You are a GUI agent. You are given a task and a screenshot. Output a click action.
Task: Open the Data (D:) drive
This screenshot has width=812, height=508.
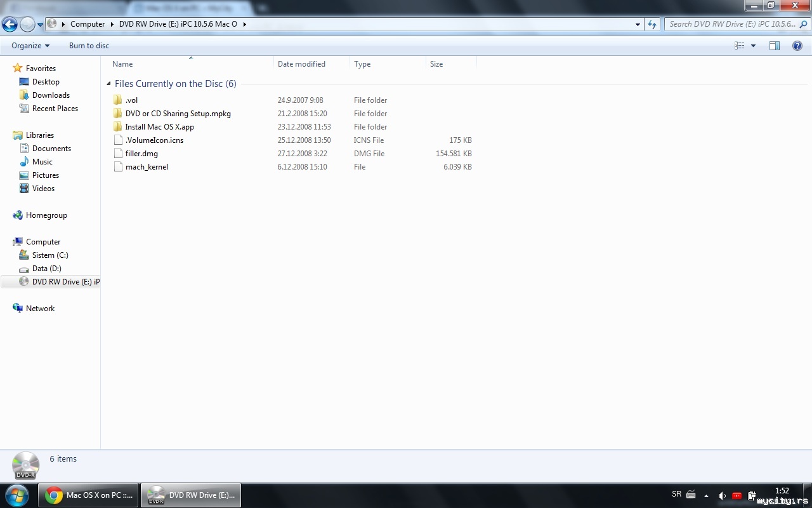click(x=46, y=269)
